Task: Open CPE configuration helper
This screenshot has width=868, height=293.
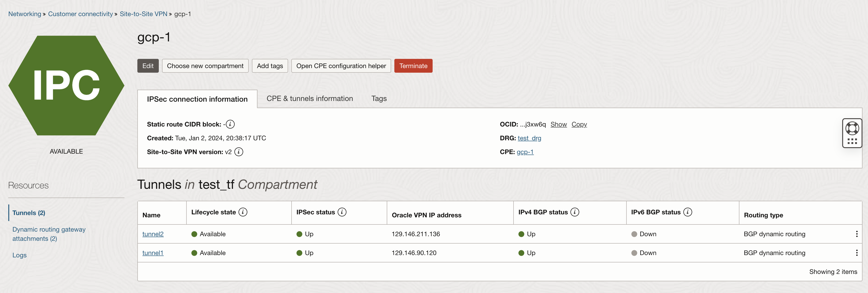Action: (341, 66)
